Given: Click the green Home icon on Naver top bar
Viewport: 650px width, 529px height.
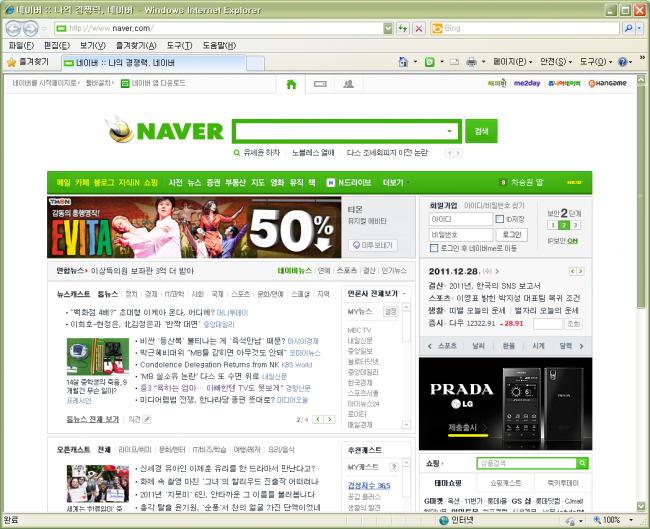Looking at the screenshot, I should (291, 84).
